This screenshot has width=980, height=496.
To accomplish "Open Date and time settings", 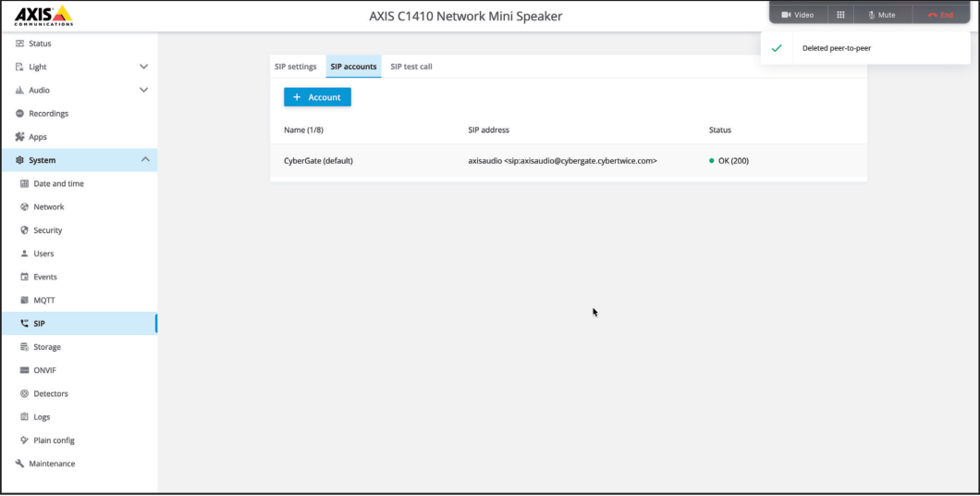I will [x=58, y=184].
